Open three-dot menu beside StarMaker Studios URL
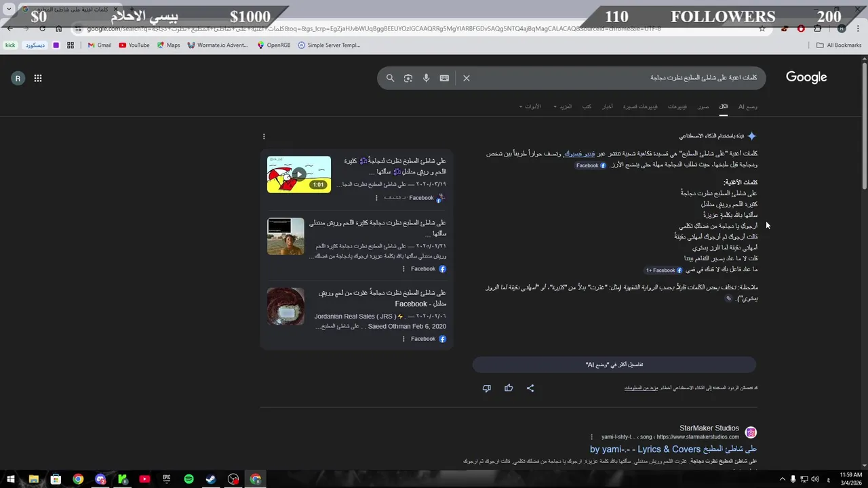 pyautogui.click(x=592, y=437)
